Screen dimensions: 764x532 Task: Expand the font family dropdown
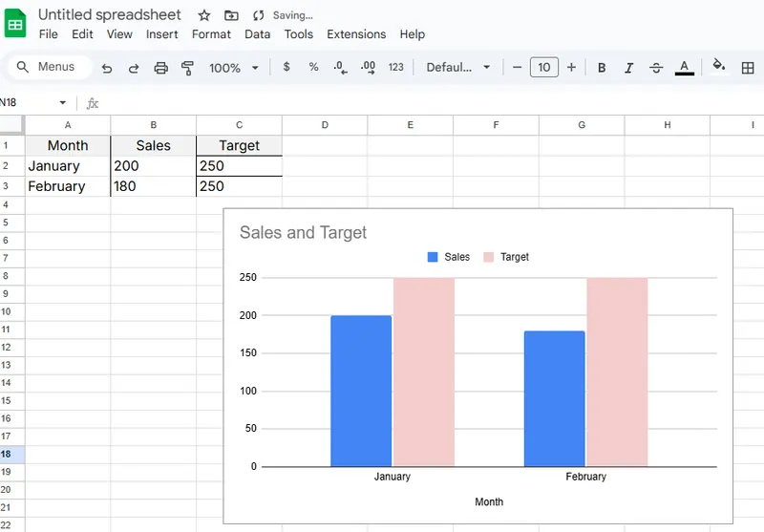pos(458,68)
